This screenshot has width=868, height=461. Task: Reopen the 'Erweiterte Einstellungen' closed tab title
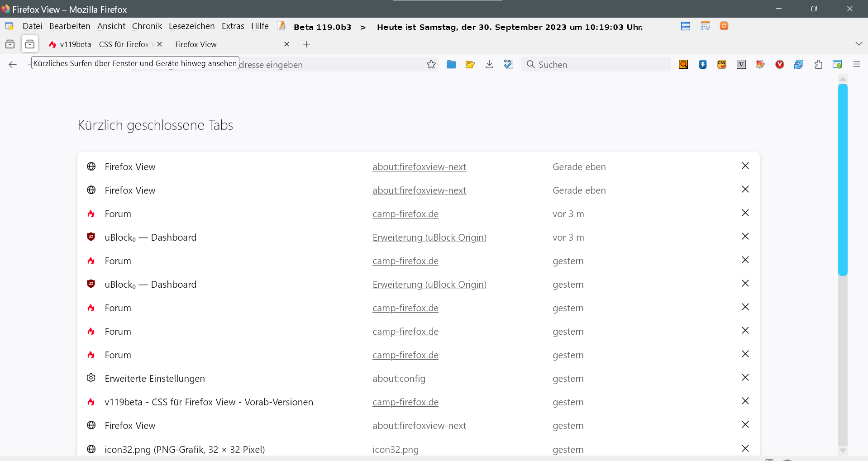coord(155,379)
